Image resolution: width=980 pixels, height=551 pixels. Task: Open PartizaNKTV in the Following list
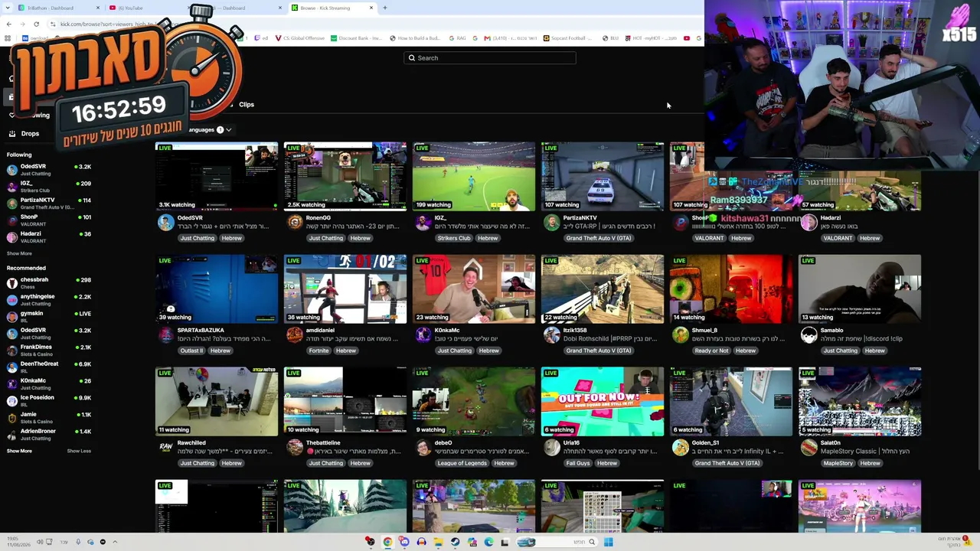point(49,204)
